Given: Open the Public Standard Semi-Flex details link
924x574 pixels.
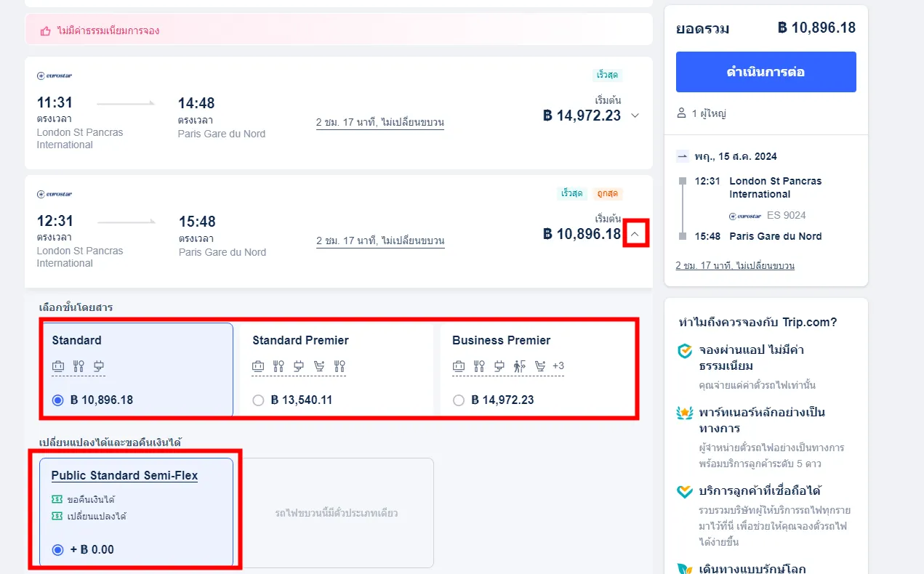Looking at the screenshot, I should pyautogui.click(x=124, y=476).
